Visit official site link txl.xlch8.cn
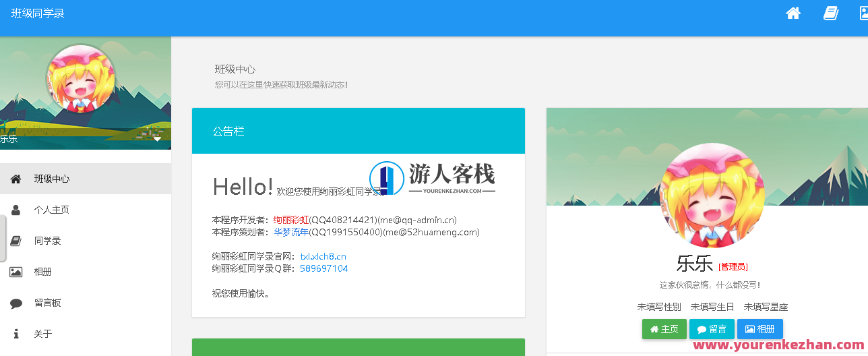Image resolution: width=868 pixels, height=356 pixels. pyautogui.click(x=323, y=256)
